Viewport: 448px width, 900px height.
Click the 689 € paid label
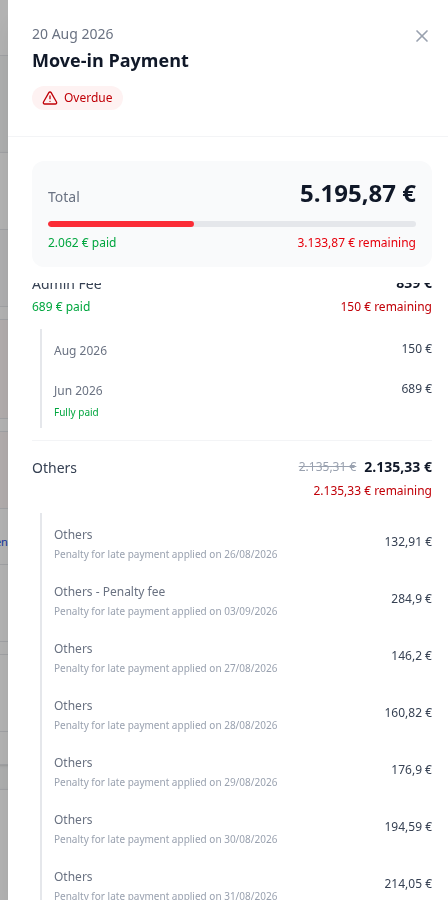click(x=61, y=307)
